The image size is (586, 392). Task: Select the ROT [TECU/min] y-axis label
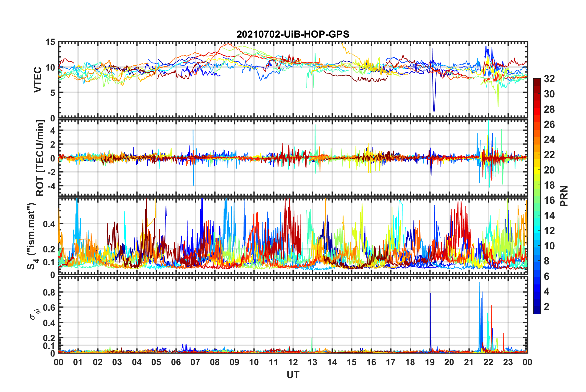click(40, 158)
